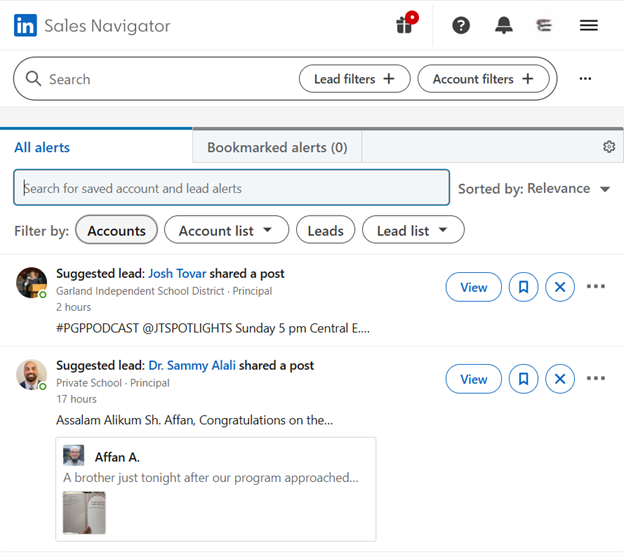Click Josh Tovar's profile photo
The width and height of the screenshot is (624, 557).
pyautogui.click(x=31, y=282)
